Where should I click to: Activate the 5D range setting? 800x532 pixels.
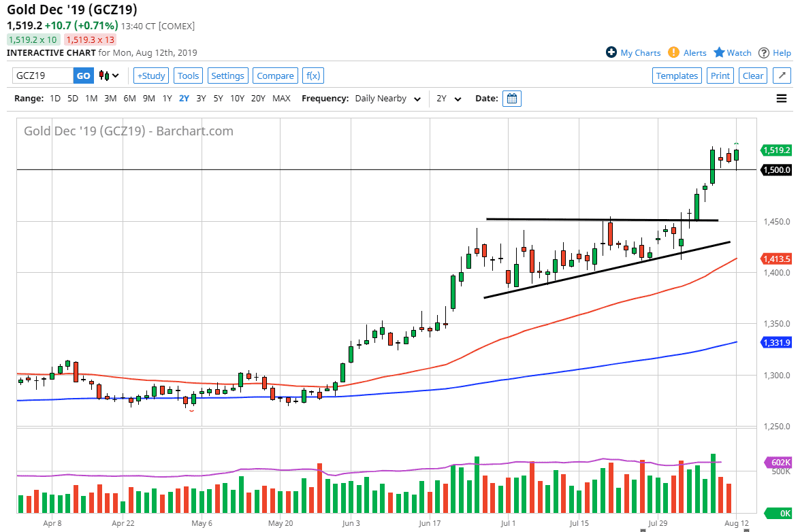(x=72, y=98)
